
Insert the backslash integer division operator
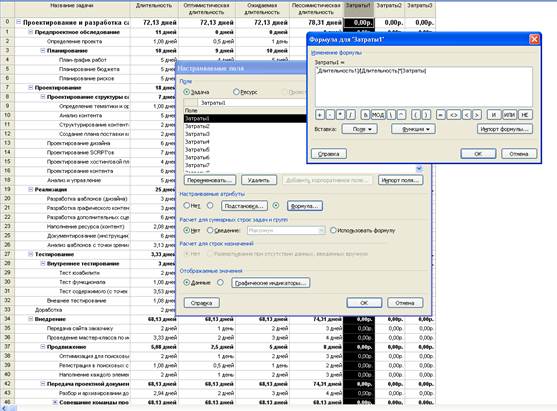[x=391, y=115]
